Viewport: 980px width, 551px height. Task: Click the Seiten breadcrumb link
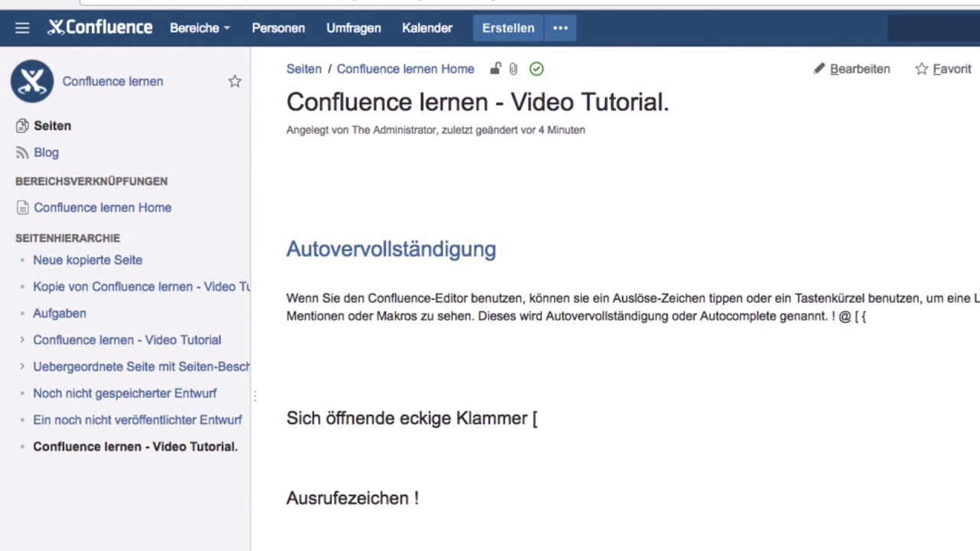click(304, 69)
